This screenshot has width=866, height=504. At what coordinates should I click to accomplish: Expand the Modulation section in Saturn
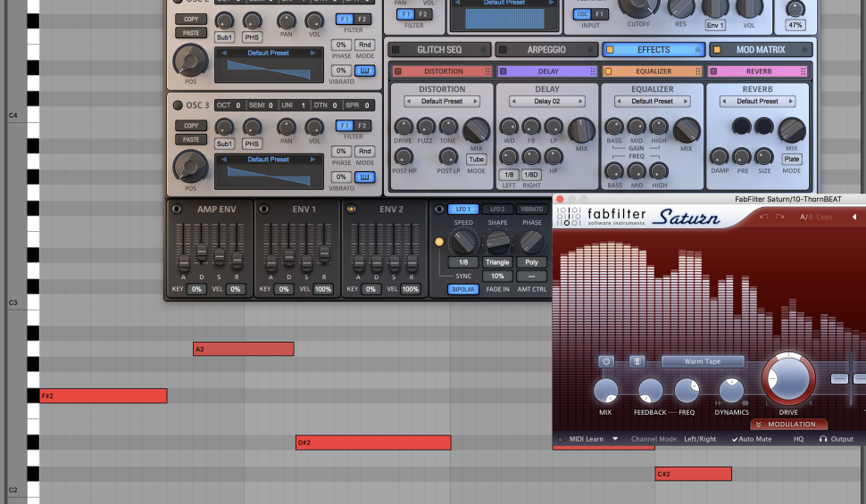point(788,425)
